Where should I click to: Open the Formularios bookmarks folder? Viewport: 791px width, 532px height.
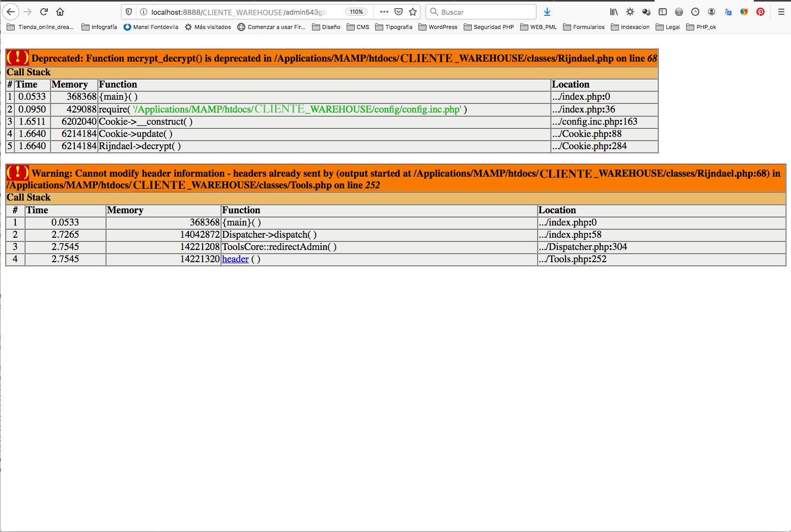coord(584,27)
